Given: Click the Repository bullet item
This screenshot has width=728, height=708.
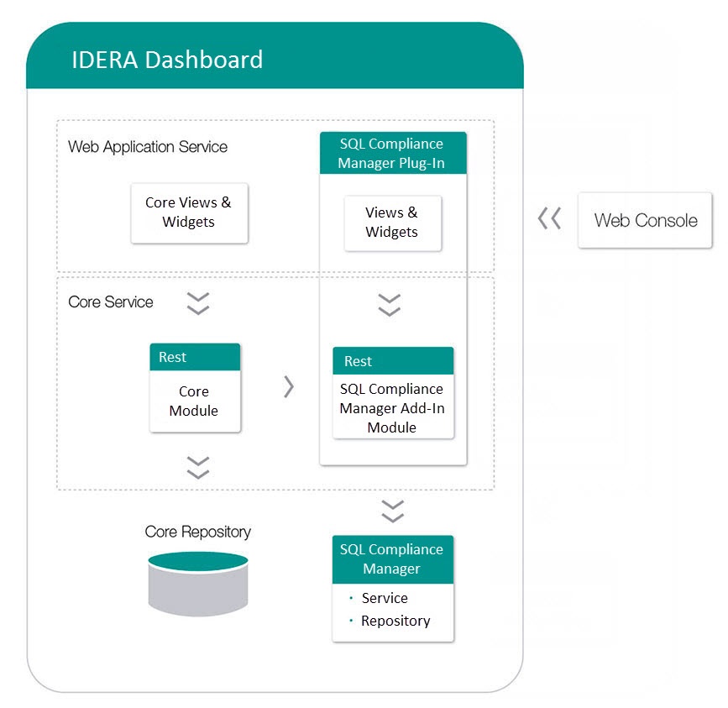Looking at the screenshot, I should coord(395,621).
